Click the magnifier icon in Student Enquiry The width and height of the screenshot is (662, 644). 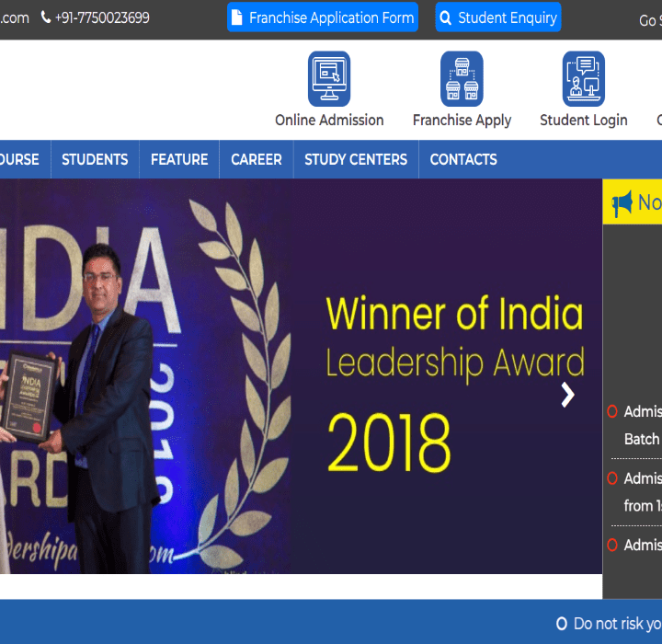445,17
